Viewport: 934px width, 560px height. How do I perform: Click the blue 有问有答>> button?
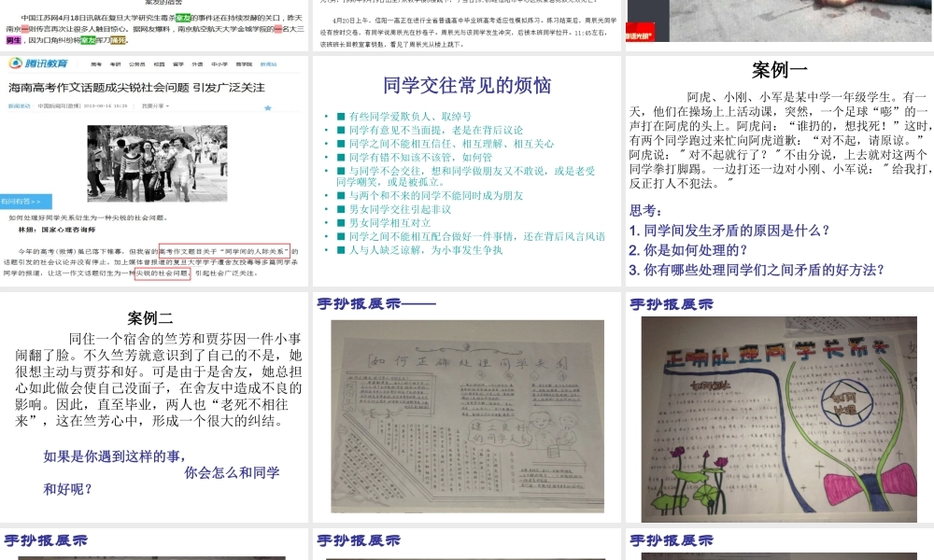tap(25, 202)
